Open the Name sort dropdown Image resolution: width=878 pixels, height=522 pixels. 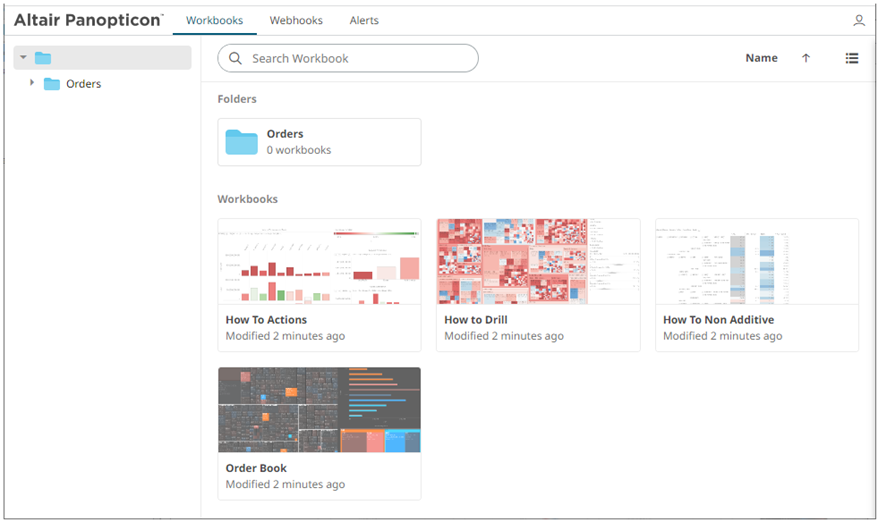point(761,58)
